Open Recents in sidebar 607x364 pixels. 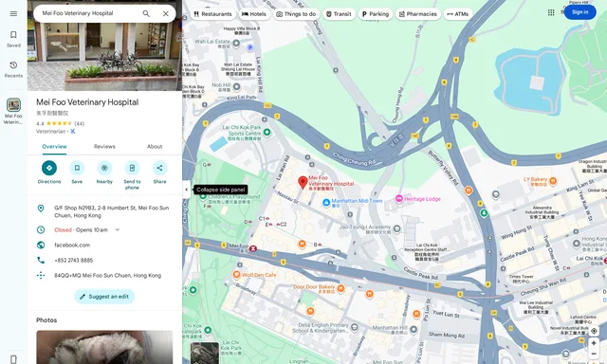(x=13, y=69)
